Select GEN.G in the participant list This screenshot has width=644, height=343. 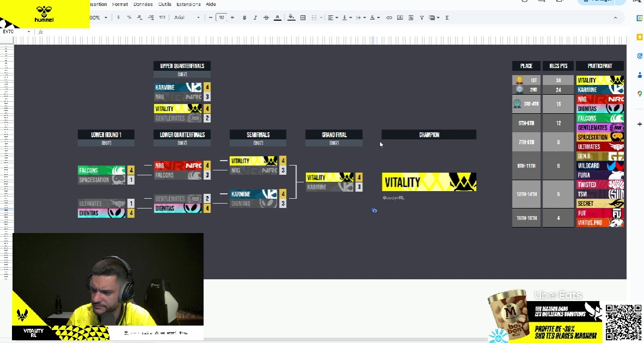point(600,156)
